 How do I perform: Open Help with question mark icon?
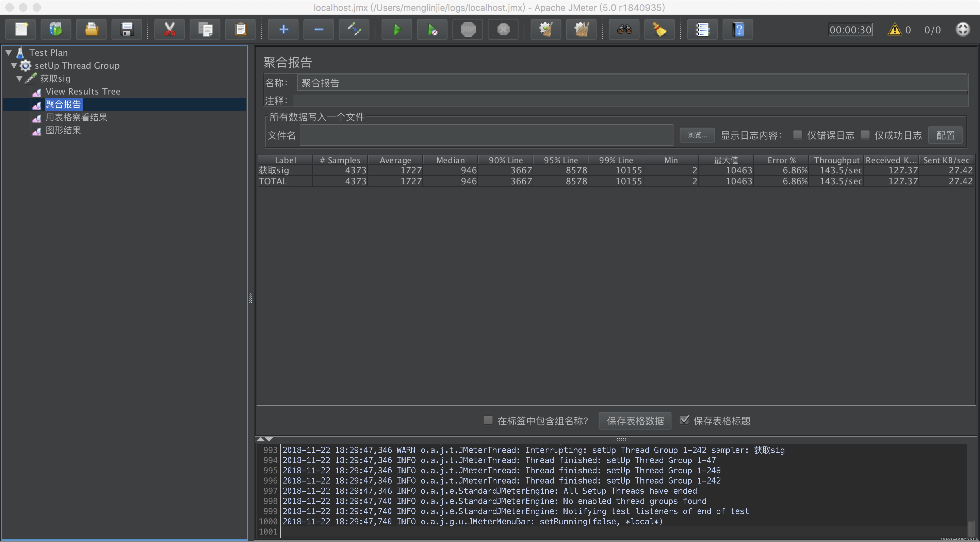[x=738, y=29]
